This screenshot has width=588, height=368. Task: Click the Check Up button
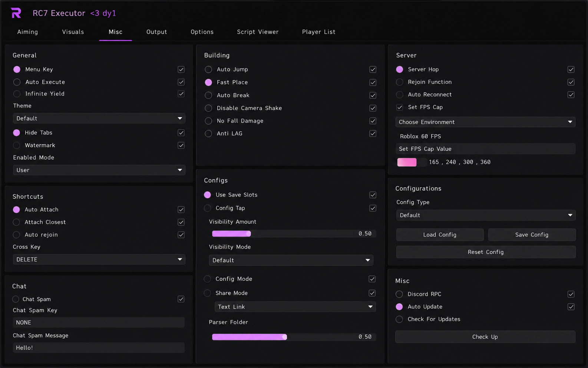click(485, 337)
